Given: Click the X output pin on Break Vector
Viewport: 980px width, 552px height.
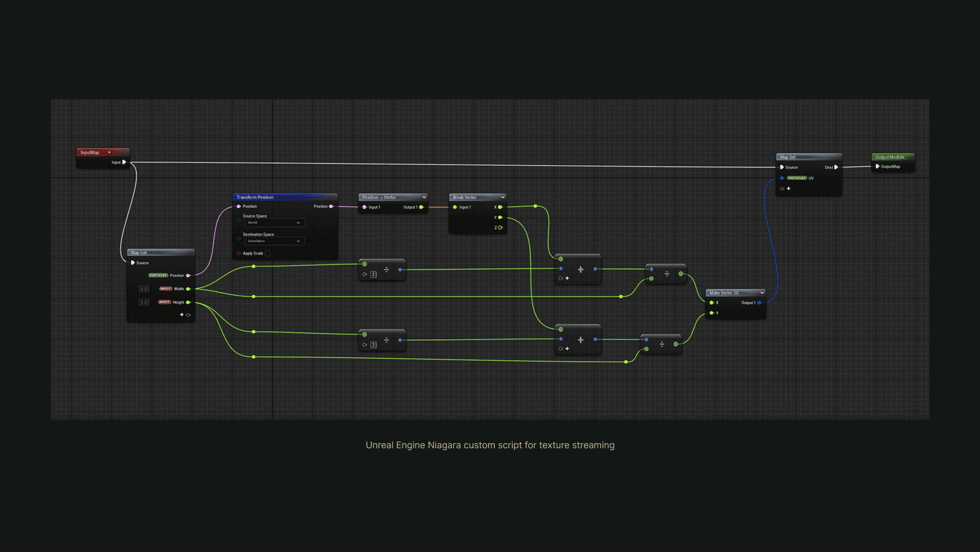Looking at the screenshot, I should [500, 207].
